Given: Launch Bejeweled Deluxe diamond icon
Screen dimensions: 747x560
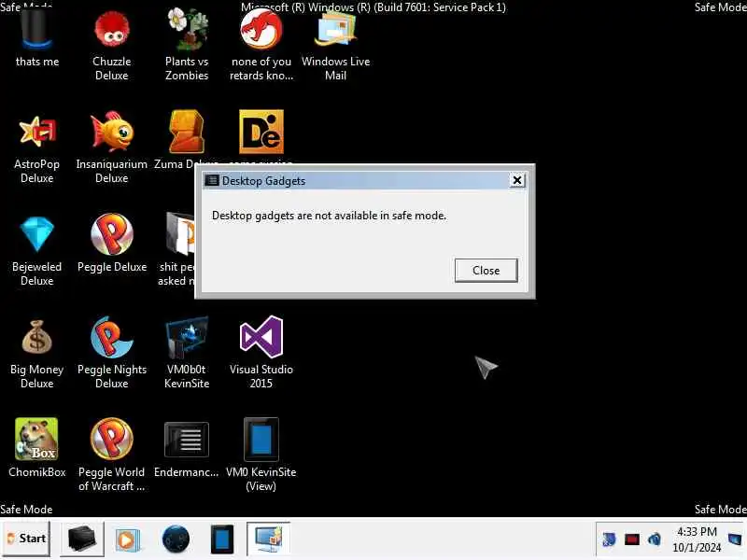Looking at the screenshot, I should (x=36, y=234).
